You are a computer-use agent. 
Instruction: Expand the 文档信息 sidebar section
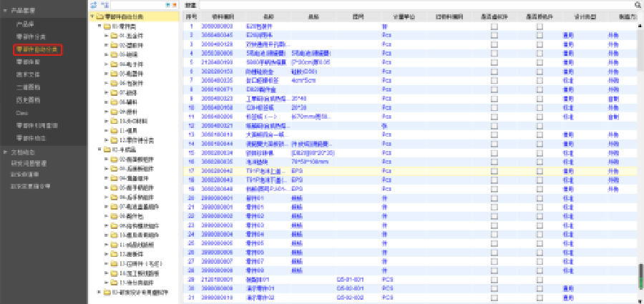click(5, 152)
